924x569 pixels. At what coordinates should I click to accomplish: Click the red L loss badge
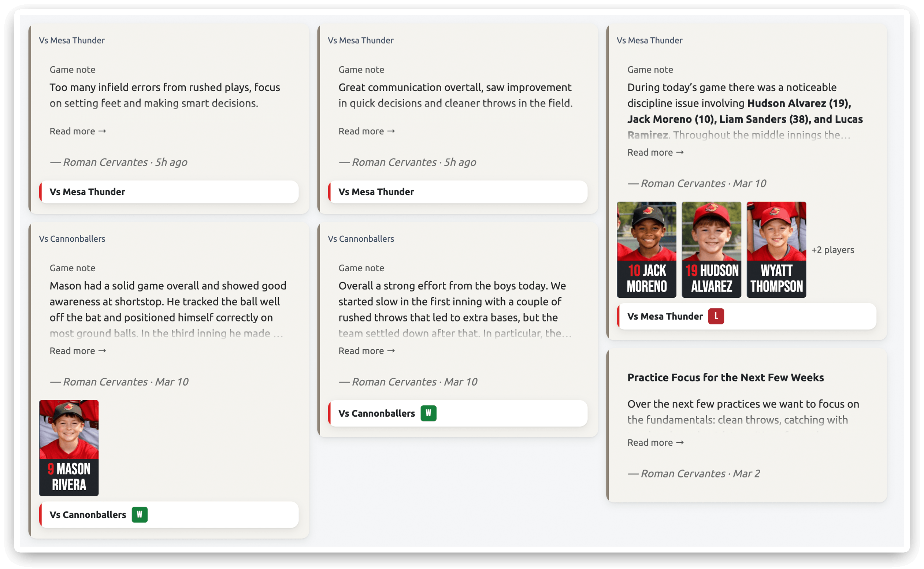716,316
